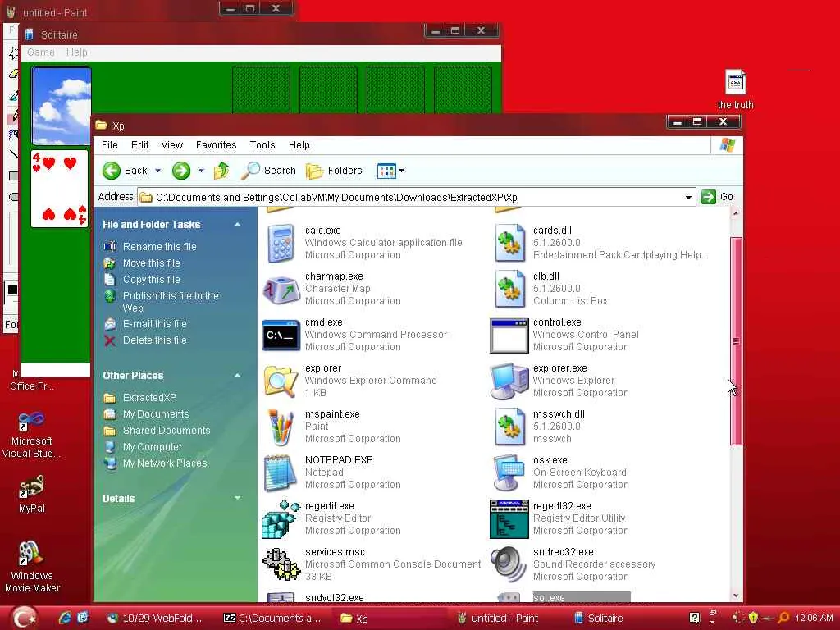Open the Views dropdown
This screenshot has width=840, height=630.
pyautogui.click(x=402, y=171)
